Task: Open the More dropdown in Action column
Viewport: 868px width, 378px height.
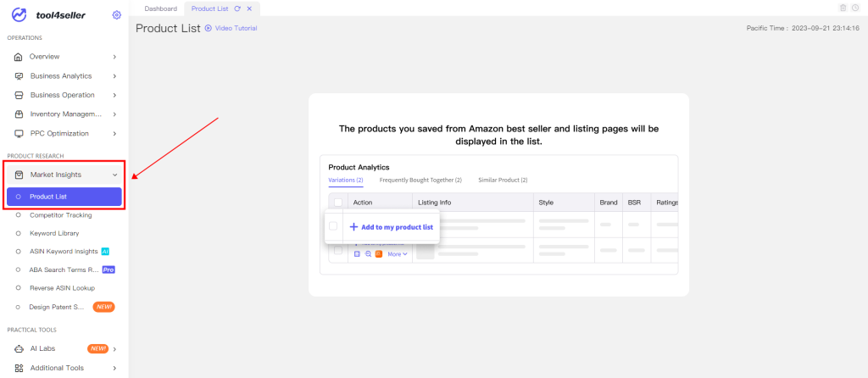Action: tap(398, 254)
